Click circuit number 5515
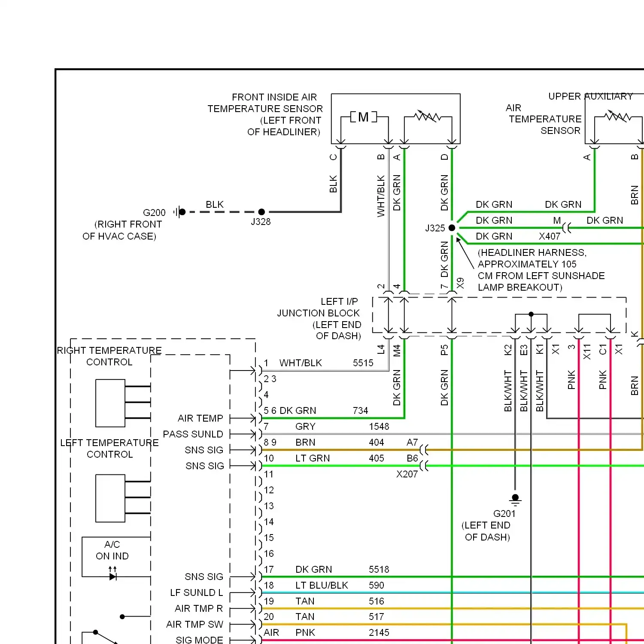 click(x=363, y=363)
